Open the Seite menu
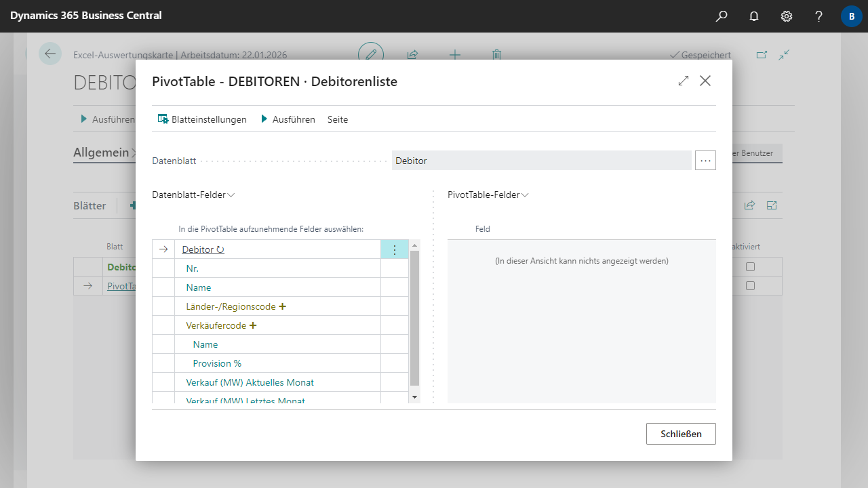 click(x=338, y=119)
